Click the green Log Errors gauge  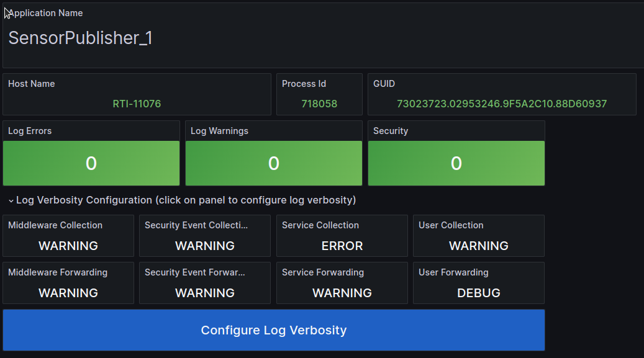click(x=91, y=163)
